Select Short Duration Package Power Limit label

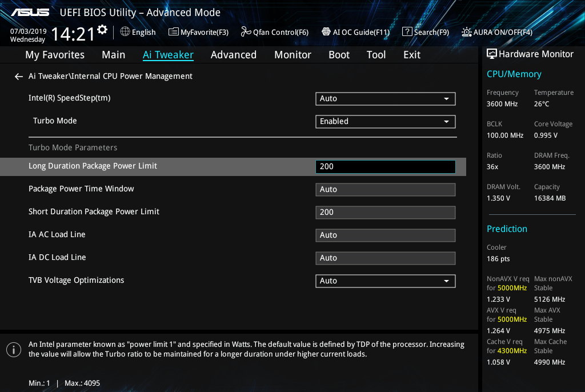[94, 211]
